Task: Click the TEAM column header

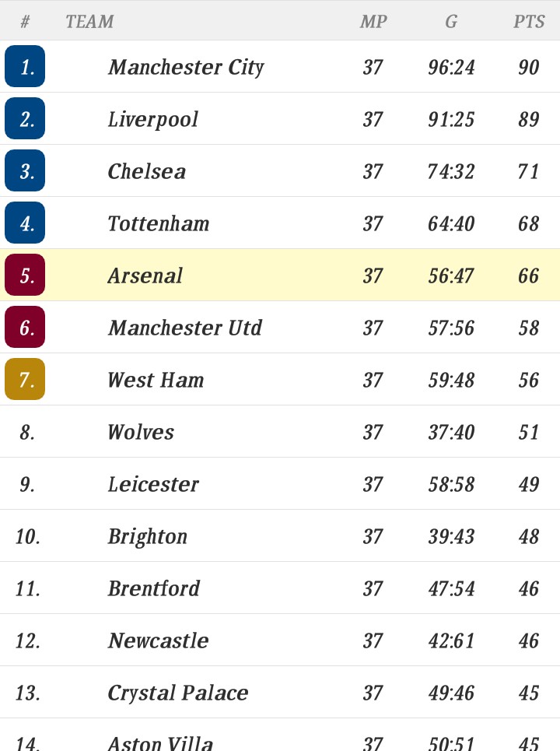Action: pyautogui.click(x=89, y=22)
